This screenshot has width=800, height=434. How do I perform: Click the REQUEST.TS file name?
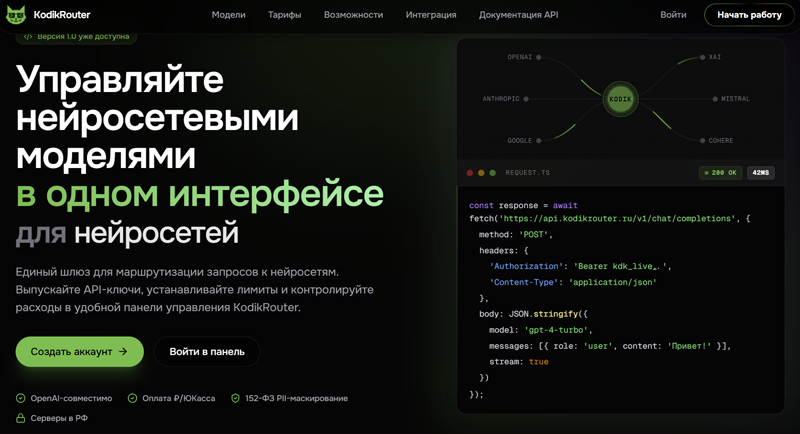point(528,173)
